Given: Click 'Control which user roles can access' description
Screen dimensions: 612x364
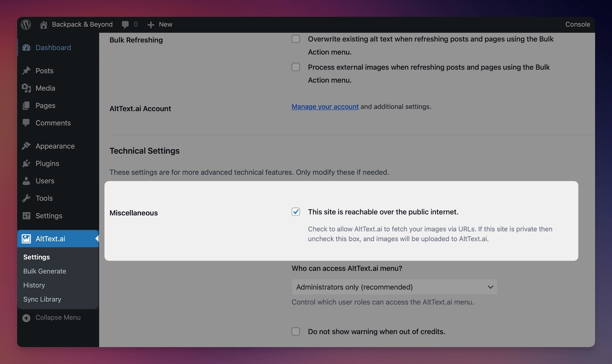Looking at the screenshot, I should coord(383,302).
